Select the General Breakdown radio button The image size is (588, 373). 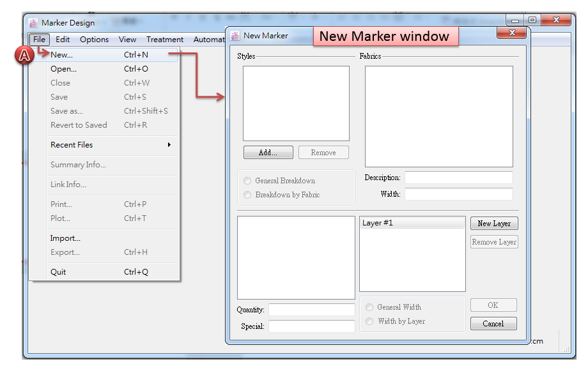click(x=247, y=181)
